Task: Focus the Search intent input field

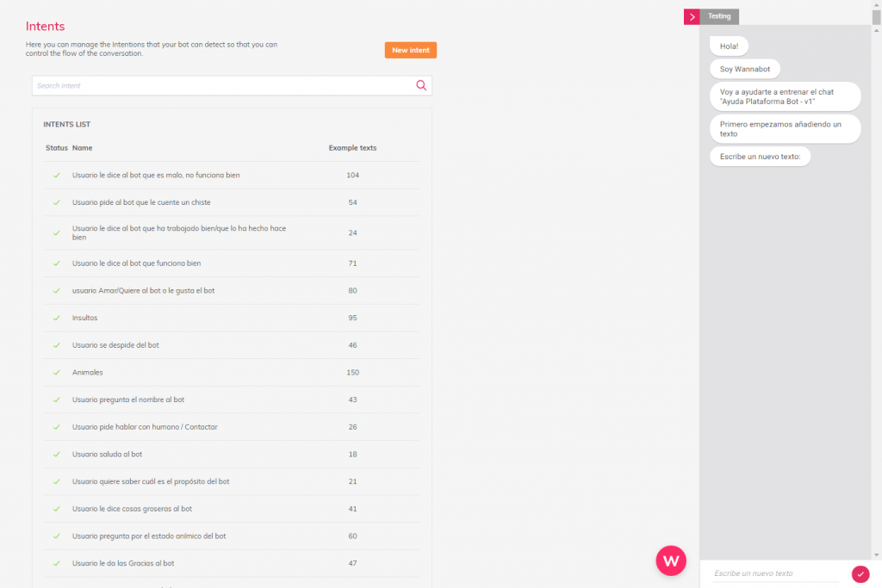Action: [222, 86]
